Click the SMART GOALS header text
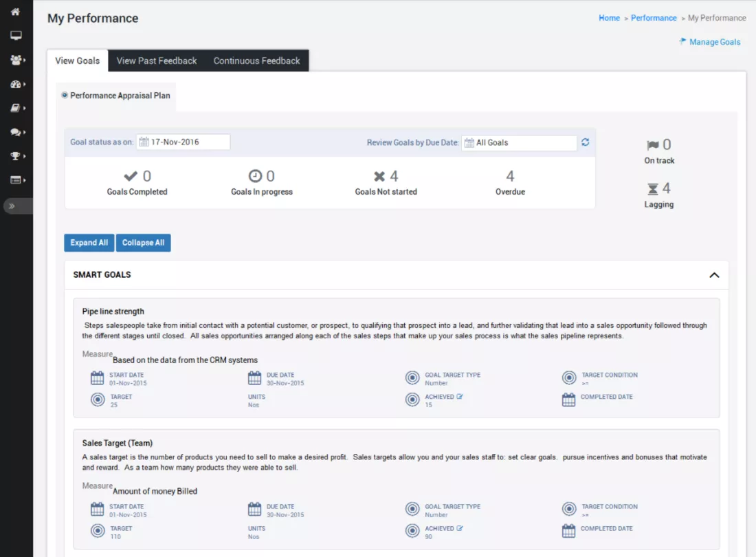Screen dimensions: 756x557 [102, 275]
